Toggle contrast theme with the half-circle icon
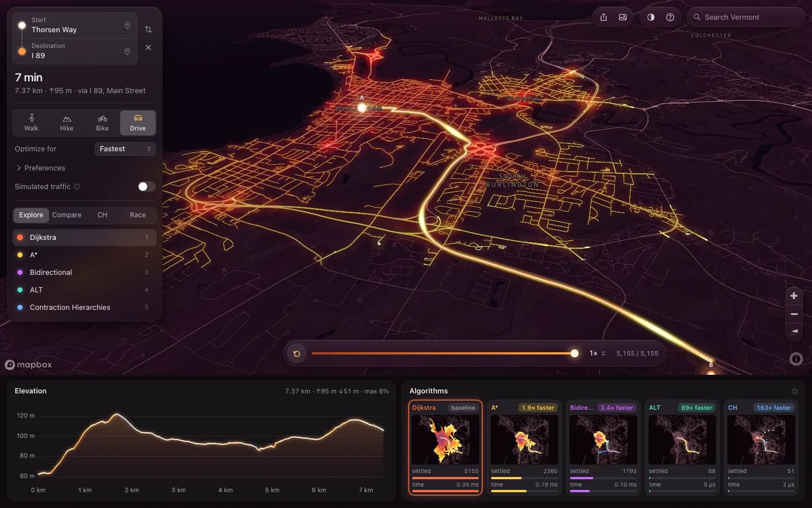Image resolution: width=812 pixels, height=508 pixels. (651, 17)
